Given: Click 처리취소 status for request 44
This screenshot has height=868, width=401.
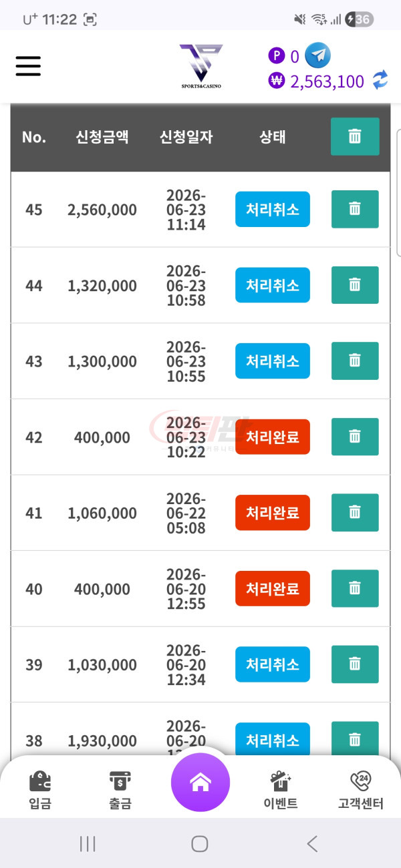Looking at the screenshot, I should click(x=273, y=286).
